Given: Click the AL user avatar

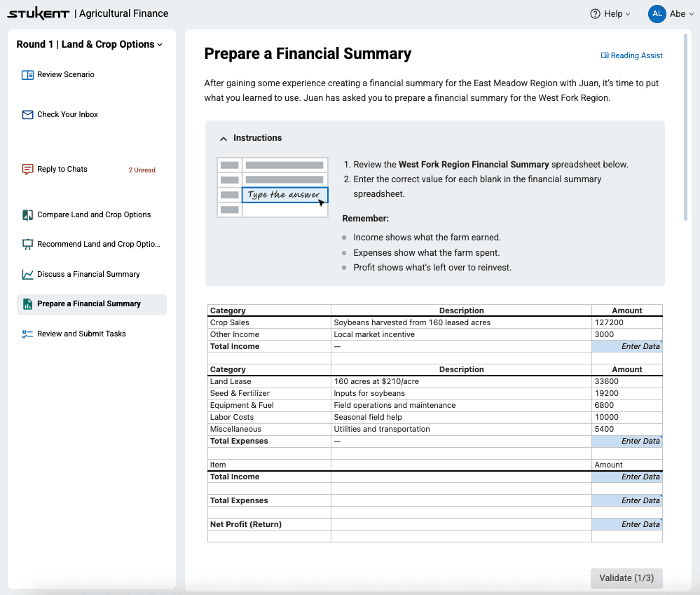Looking at the screenshot, I should click(657, 14).
